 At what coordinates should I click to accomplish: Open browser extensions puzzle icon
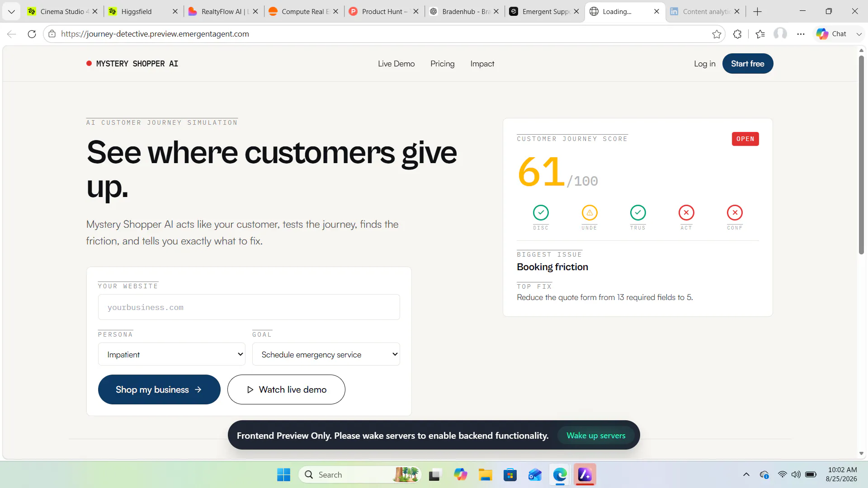coord(737,34)
